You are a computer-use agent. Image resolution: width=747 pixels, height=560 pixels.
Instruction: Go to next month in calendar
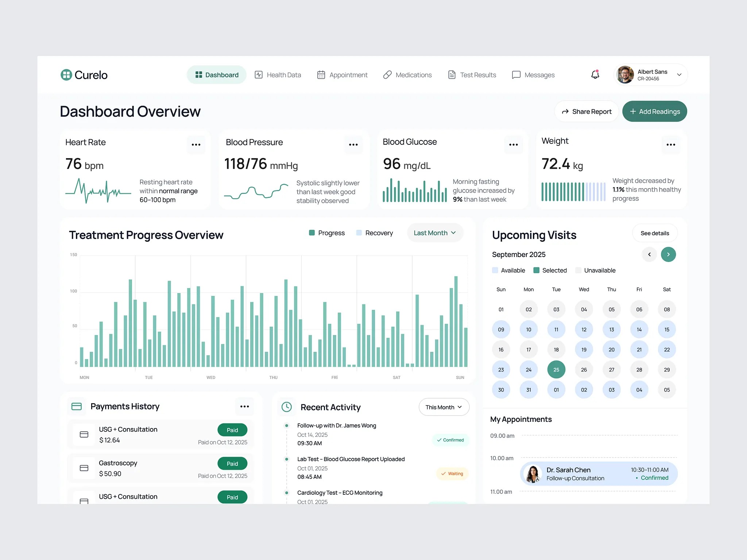[668, 254]
